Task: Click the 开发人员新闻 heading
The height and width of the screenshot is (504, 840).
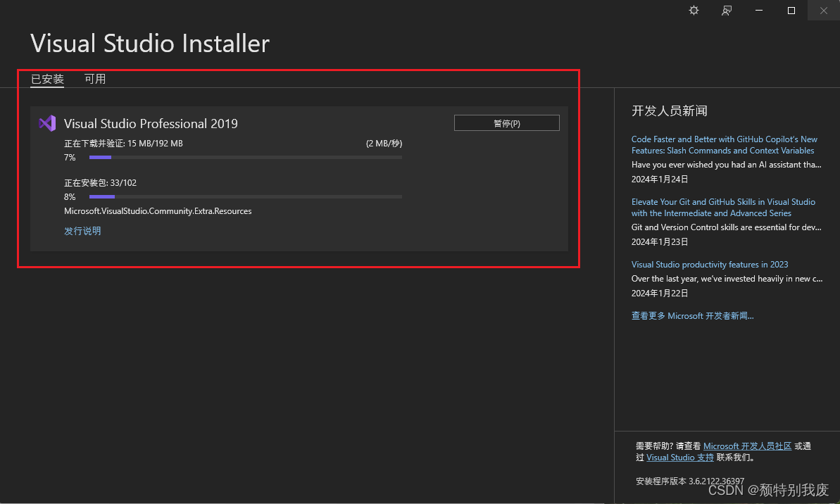Action: coord(669,111)
